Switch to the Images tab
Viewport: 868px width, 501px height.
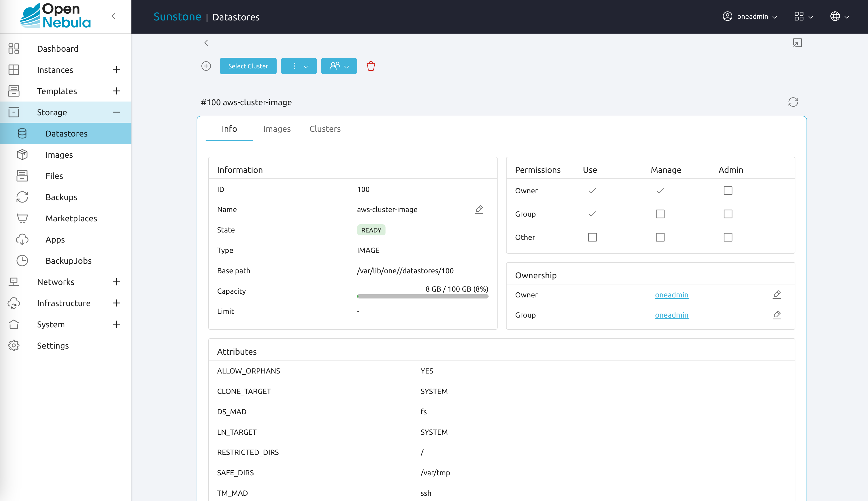pyautogui.click(x=277, y=128)
